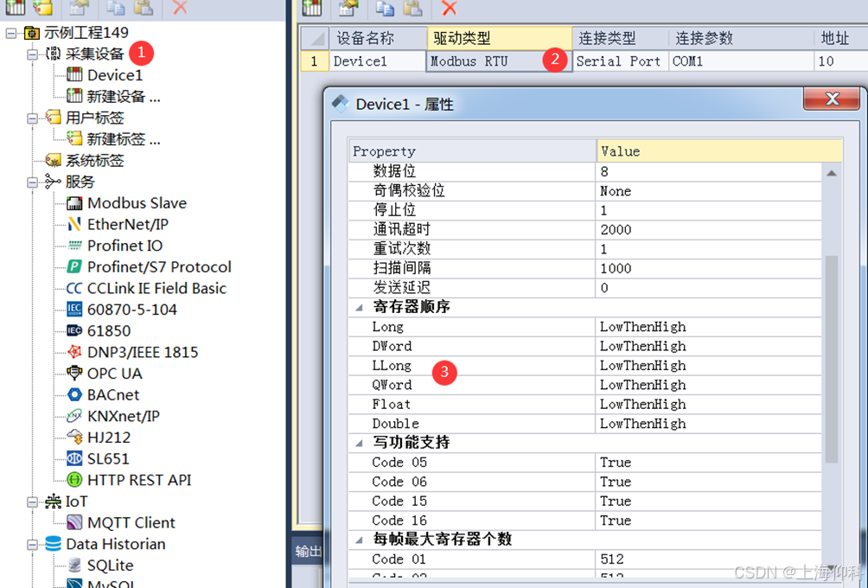This screenshot has height=588, width=868.
Task: Click the Serial Port connection cell
Action: pyautogui.click(x=620, y=61)
